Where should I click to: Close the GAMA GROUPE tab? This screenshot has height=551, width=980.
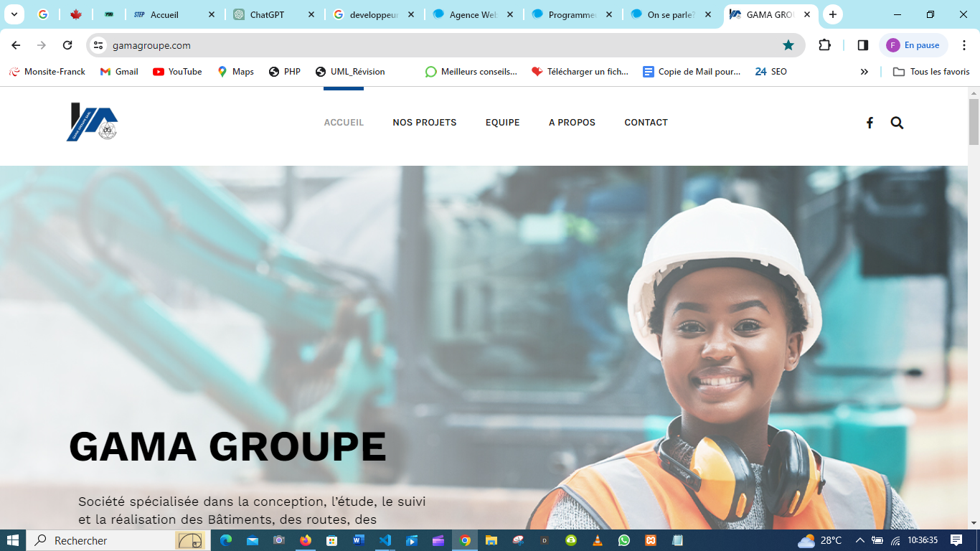[807, 14]
